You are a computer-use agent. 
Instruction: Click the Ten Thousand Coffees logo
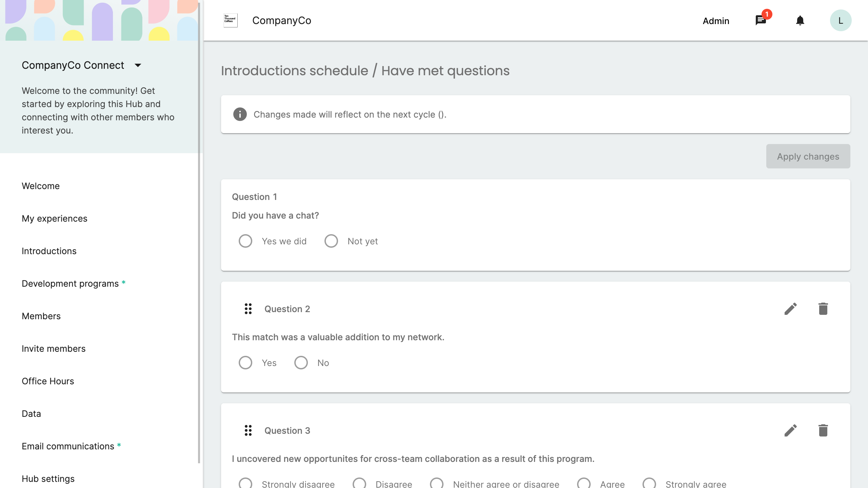click(x=231, y=20)
